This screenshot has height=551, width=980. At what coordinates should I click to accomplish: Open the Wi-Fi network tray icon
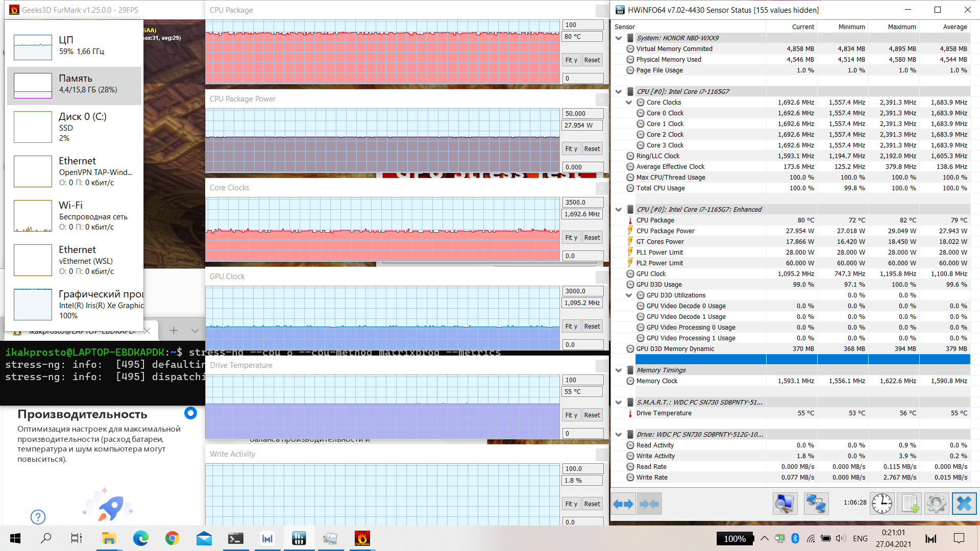point(811,538)
